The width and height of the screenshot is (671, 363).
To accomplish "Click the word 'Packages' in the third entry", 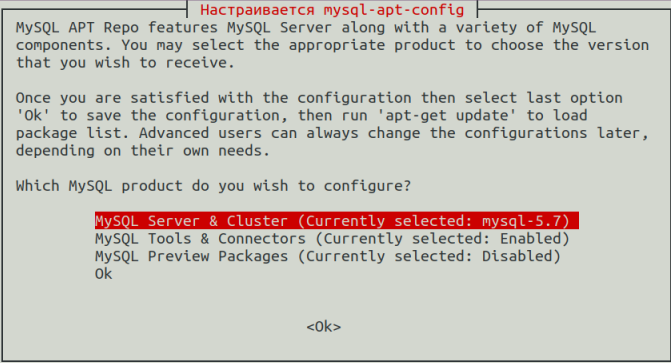I will 253,256.
